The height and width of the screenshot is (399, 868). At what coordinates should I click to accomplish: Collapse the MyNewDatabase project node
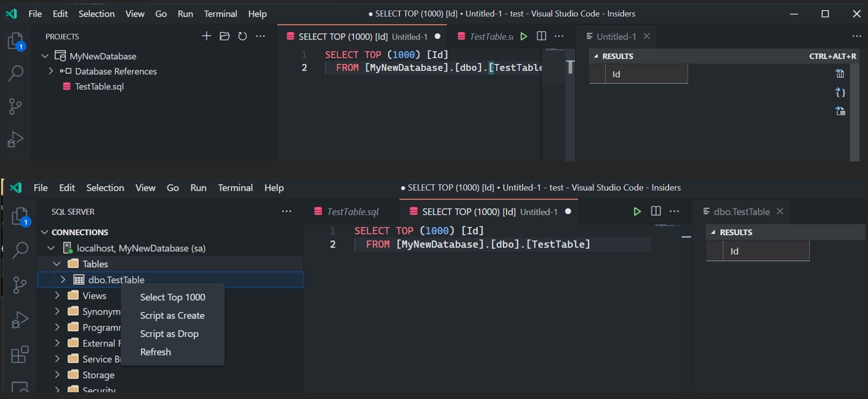[x=45, y=56]
